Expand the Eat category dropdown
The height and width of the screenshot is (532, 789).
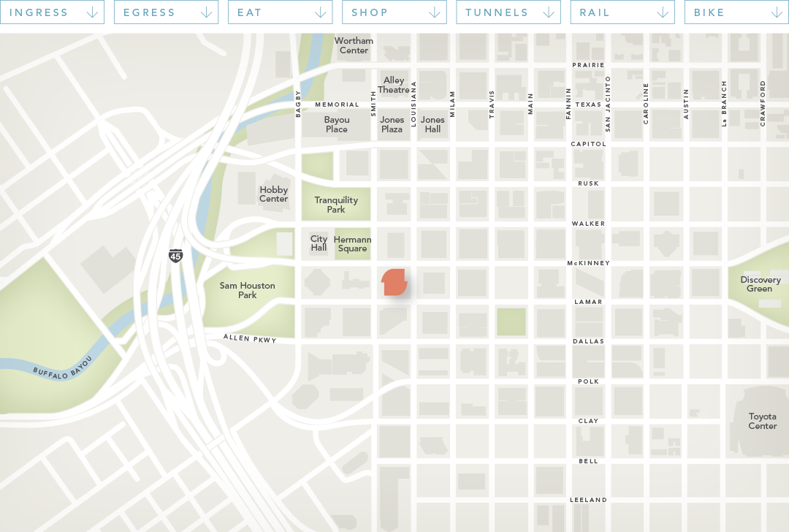pos(280,12)
